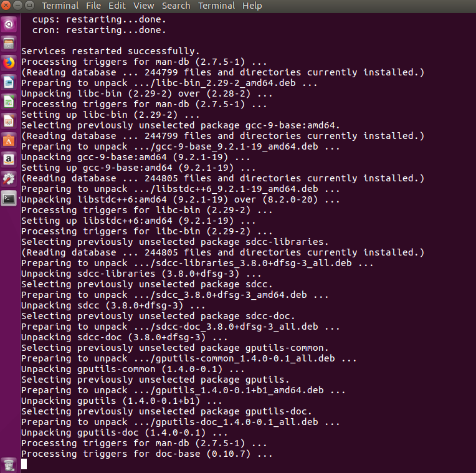Click 'cups: restarting...done.' line
Image resolution: width=476 pixels, height=473 pixels.
click(99, 19)
